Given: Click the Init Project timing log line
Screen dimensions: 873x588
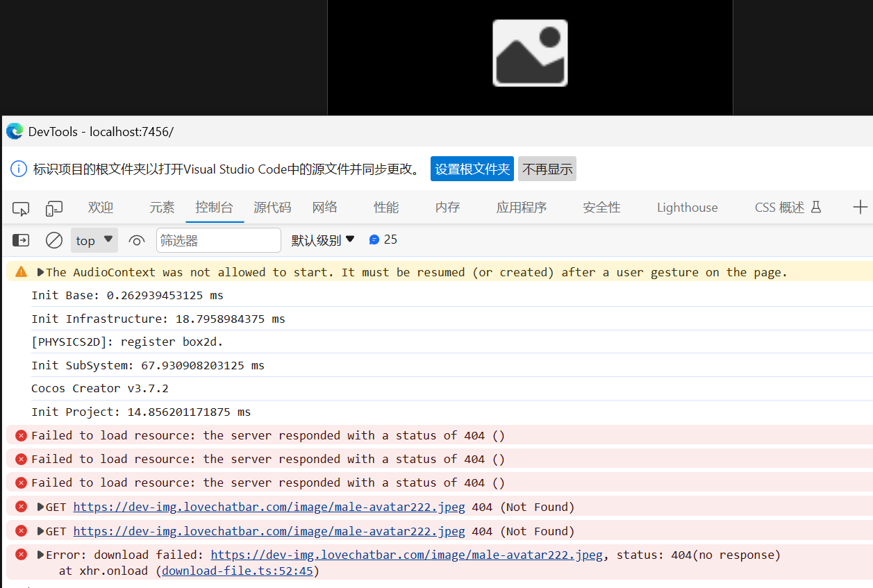Looking at the screenshot, I should pyautogui.click(x=141, y=412).
